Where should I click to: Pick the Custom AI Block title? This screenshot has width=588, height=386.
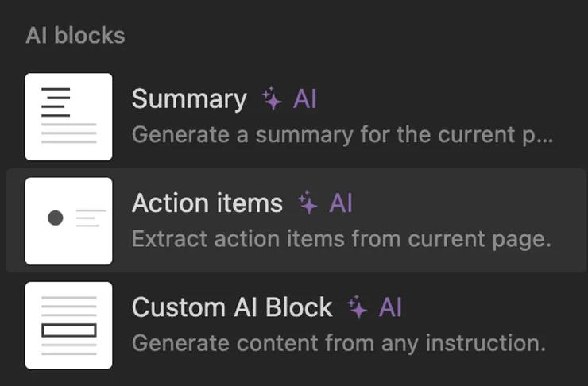click(x=232, y=308)
